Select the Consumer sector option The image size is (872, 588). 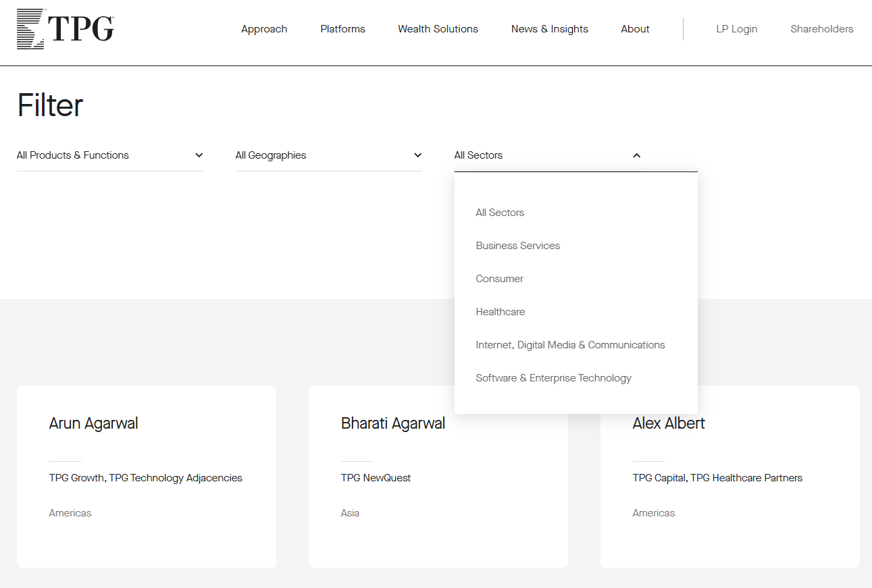pos(499,278)
